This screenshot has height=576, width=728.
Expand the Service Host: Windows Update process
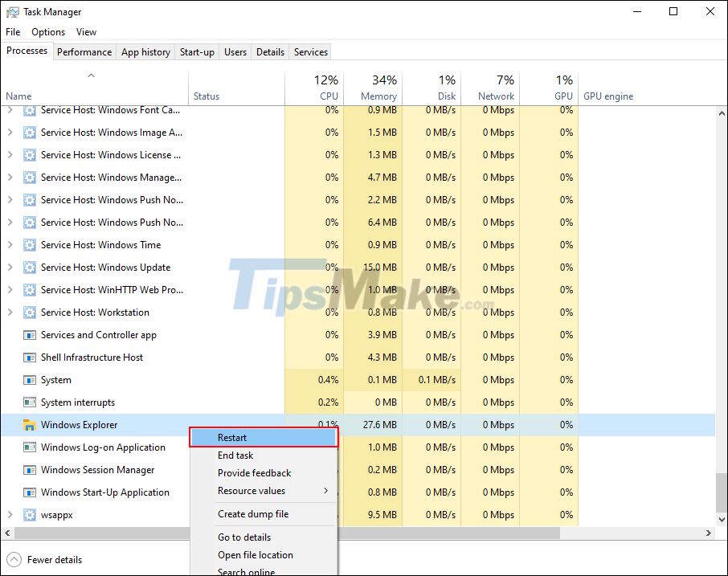[10, 267]
